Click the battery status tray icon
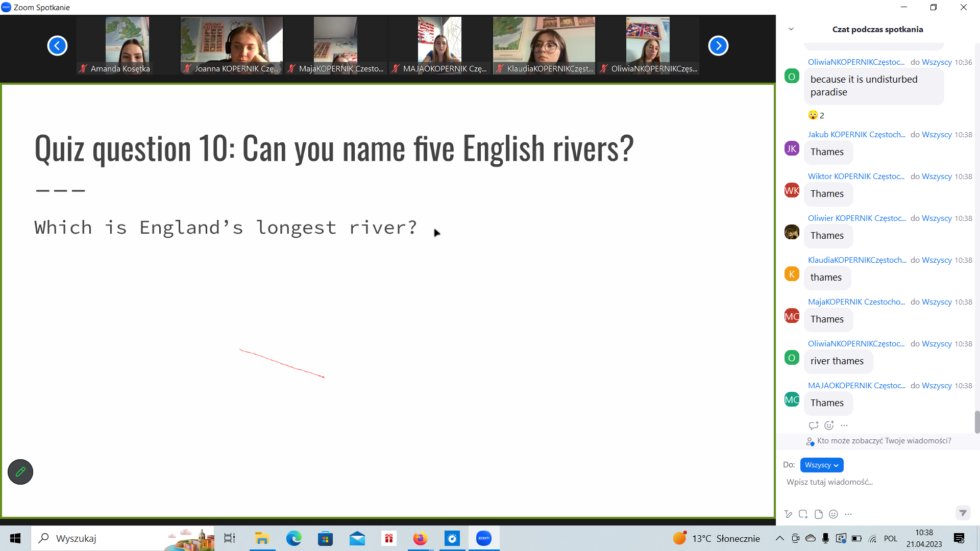 coord(857,538)
